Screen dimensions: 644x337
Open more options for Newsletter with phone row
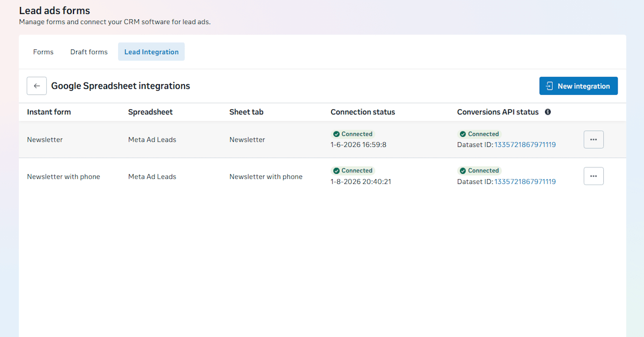point(594,176)
